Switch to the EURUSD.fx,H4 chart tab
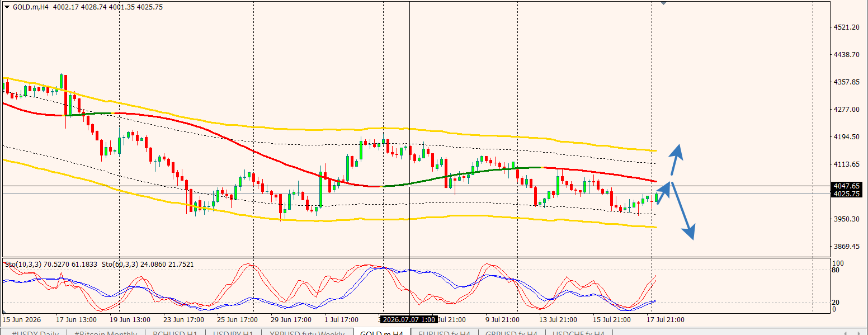 445,334
